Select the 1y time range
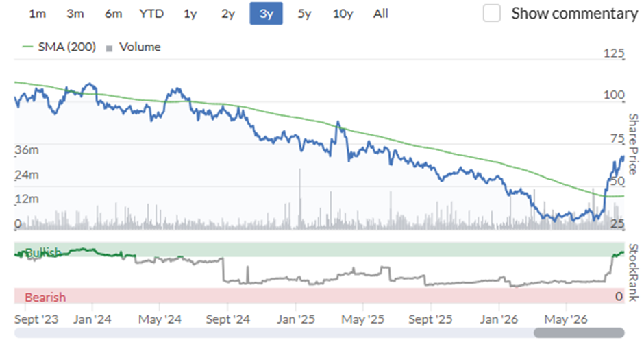Viewport: 644px width, 340px height. point(190,14)
